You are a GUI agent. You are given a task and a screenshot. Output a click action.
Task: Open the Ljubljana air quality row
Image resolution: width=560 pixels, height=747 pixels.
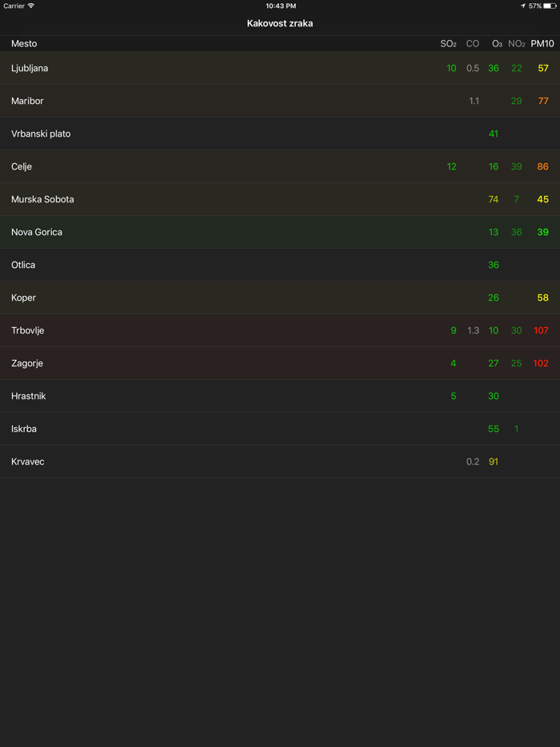tap(280, 69)
